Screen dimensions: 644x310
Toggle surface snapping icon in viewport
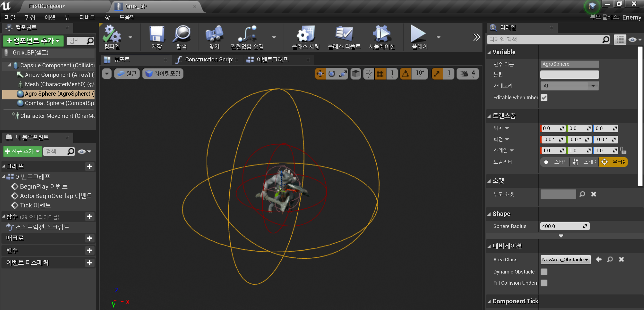369,74
